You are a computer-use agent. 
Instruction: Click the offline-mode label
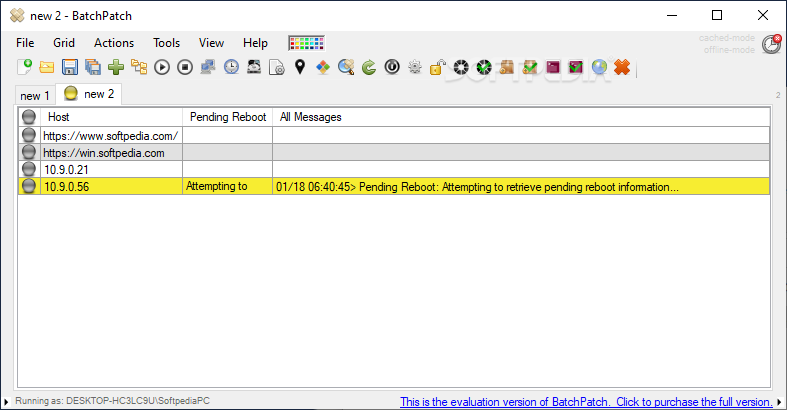click(x=729, y=50)
